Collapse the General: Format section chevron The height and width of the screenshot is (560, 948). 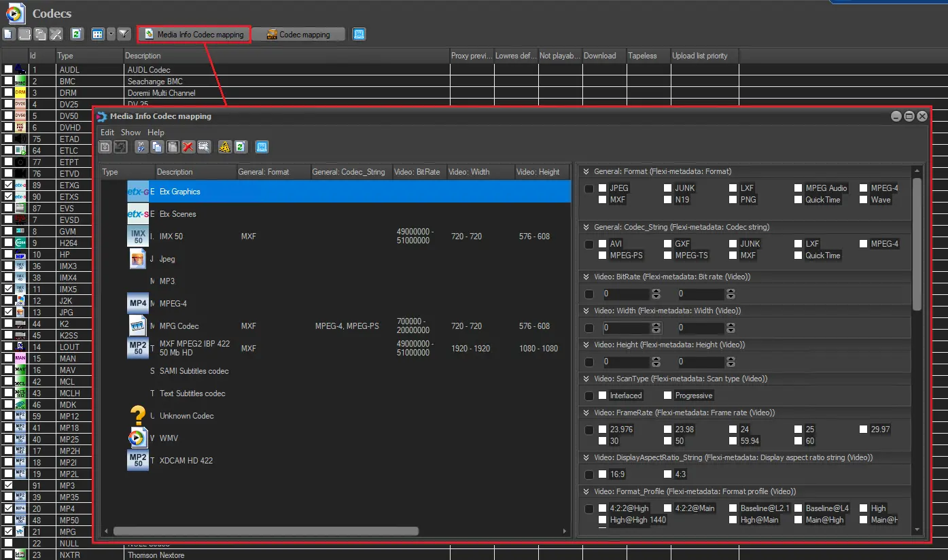pyautogui.click(x=586, y=171)
